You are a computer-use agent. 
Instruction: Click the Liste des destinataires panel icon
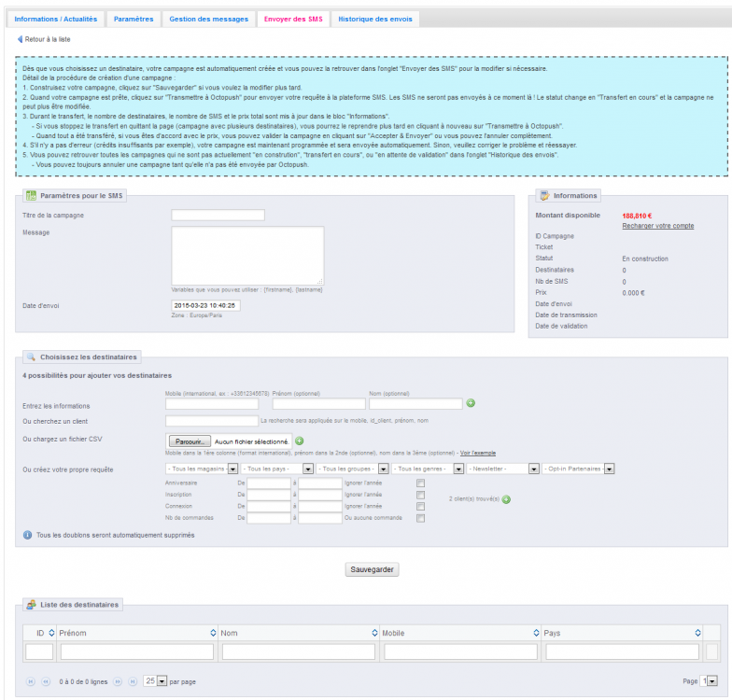[x=32, y=605]
